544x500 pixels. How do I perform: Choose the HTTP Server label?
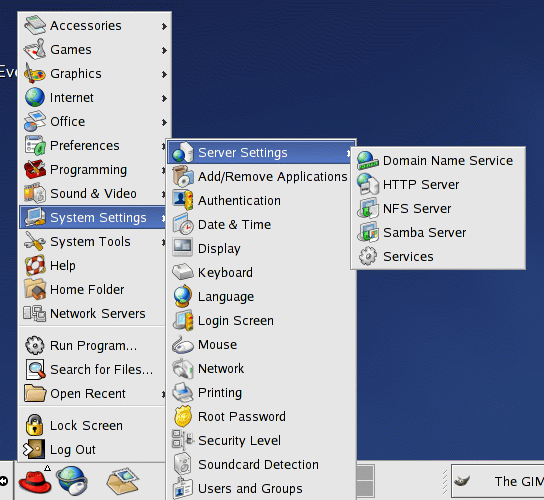[x=421, y=185]
